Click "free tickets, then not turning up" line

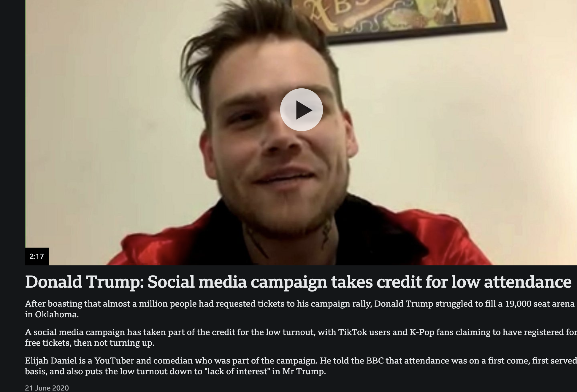(x=90, y=343)
